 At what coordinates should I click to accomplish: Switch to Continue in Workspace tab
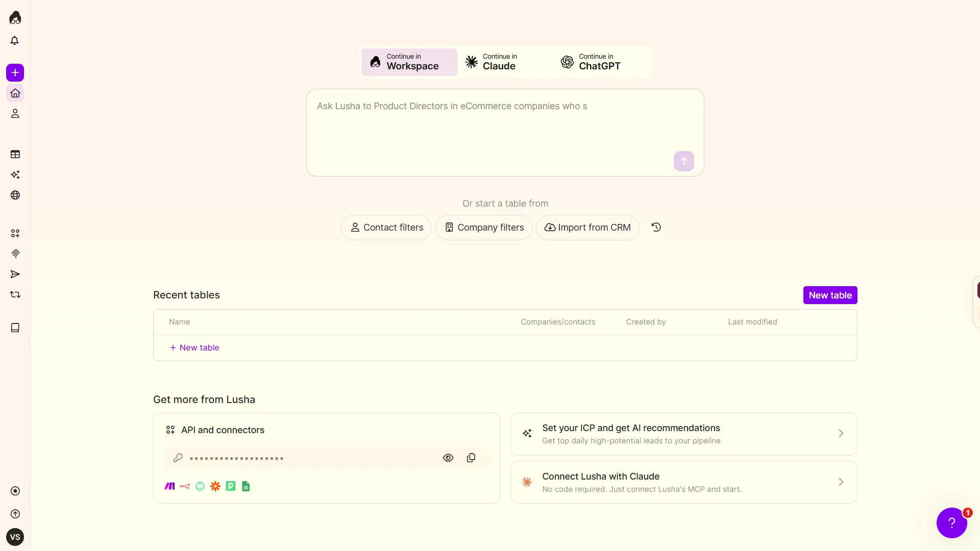pyautogui.click(x=409, y=62)
